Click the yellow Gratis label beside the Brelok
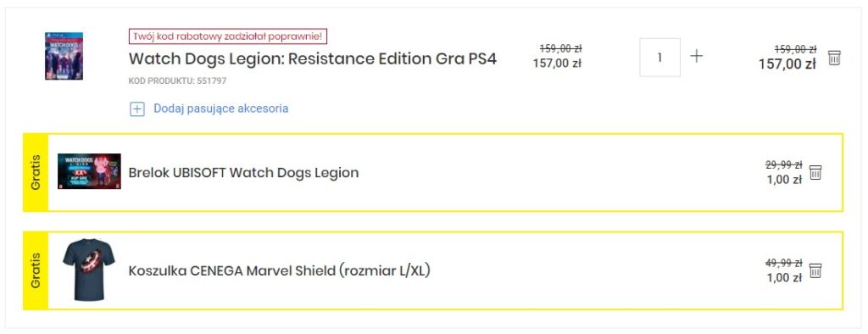This screenshot has width=868, height=334. tap(36, 173)
